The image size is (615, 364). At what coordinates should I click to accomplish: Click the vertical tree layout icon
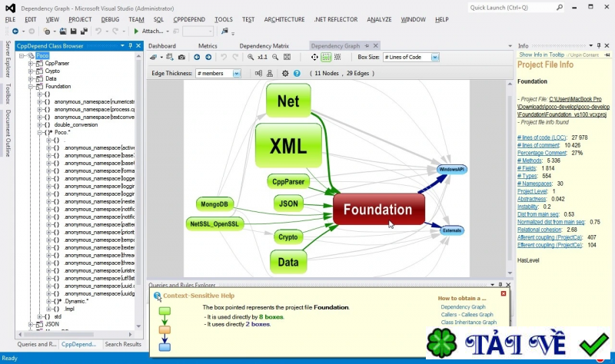click(x=270, y=73)
